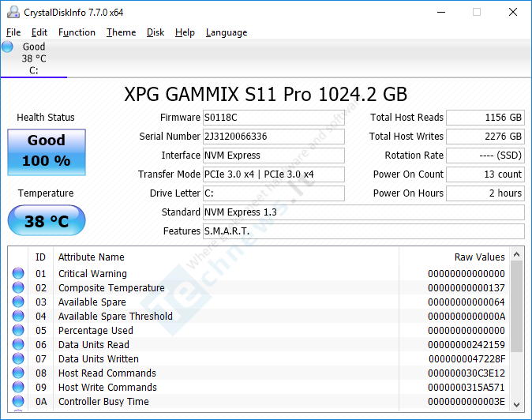Image resolution: width=532 pixels, height=420 pixels.
Task: Click status orb for Composite Temperature row
Action: (x=18, y=287)
